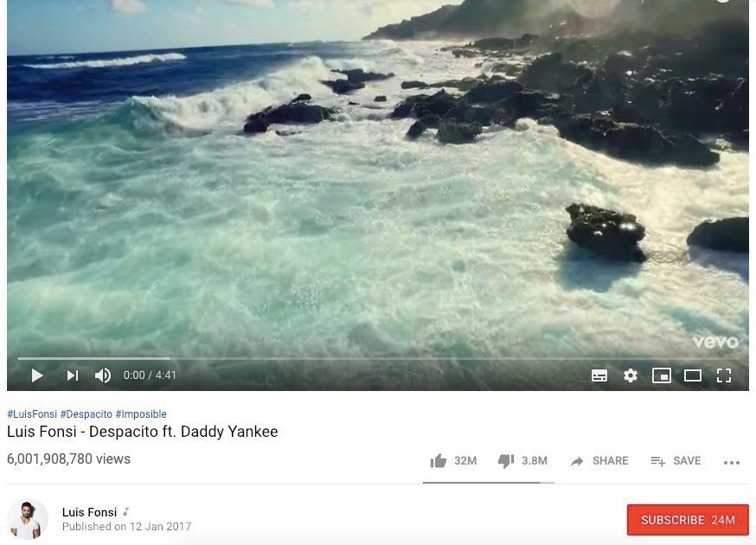Image resolution: width=756 pixels, height=545 pixels.
Task: Open the #Imposible hashtag link
Action: coord(141,414)
